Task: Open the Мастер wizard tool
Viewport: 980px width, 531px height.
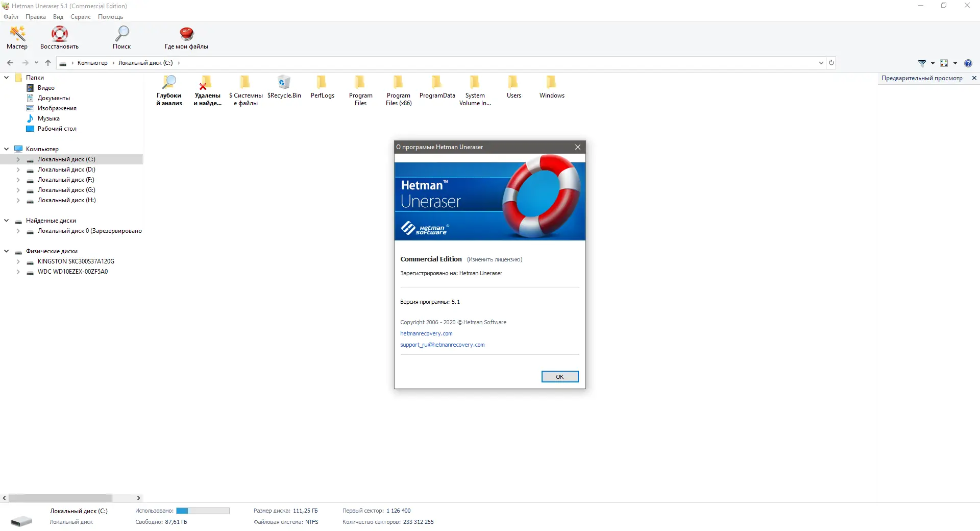Action: (17, 37)
